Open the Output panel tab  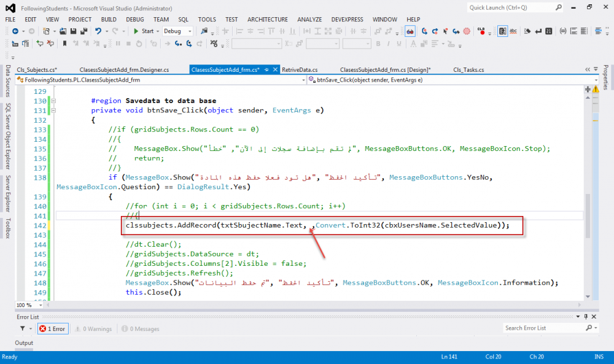point(24,343)
